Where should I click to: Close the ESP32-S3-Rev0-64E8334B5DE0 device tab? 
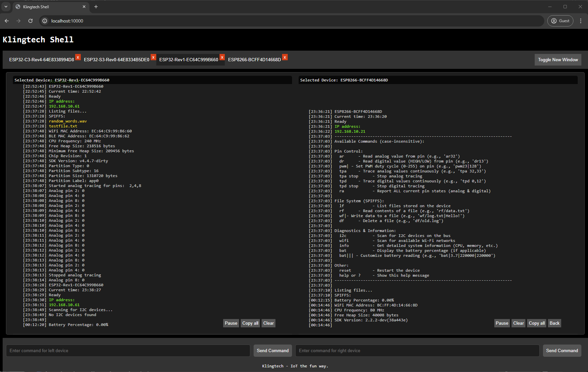153,57
